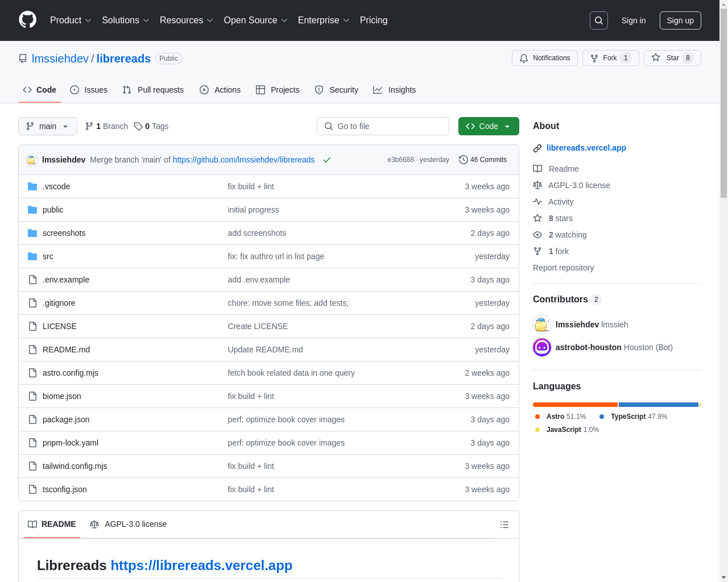Image resolution: width=728 pixels, height=582 pixels.
Task: Select the README tab
Action: 52,524
